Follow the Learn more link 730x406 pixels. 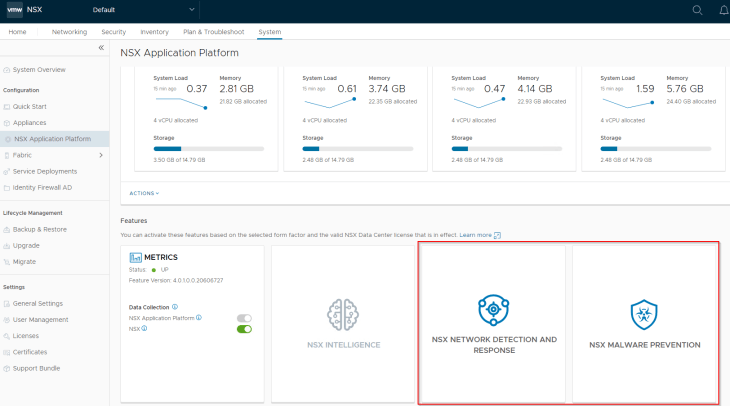[475, 235]
